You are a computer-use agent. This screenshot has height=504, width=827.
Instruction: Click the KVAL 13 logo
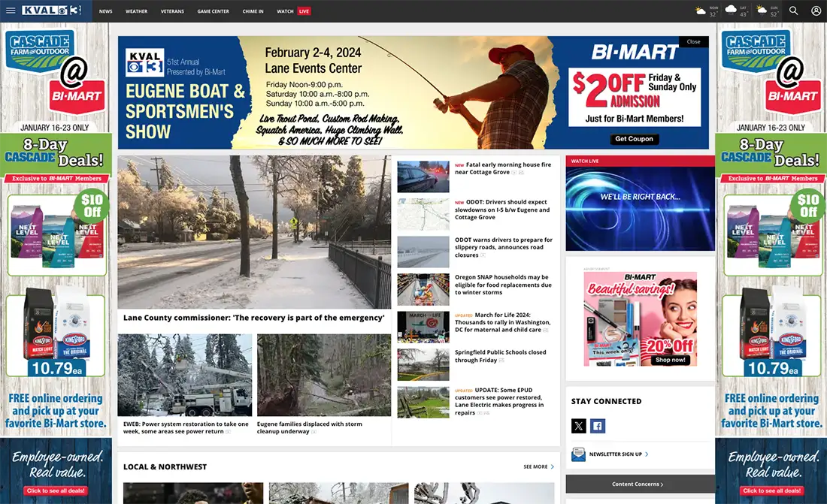tap(52, 11)
